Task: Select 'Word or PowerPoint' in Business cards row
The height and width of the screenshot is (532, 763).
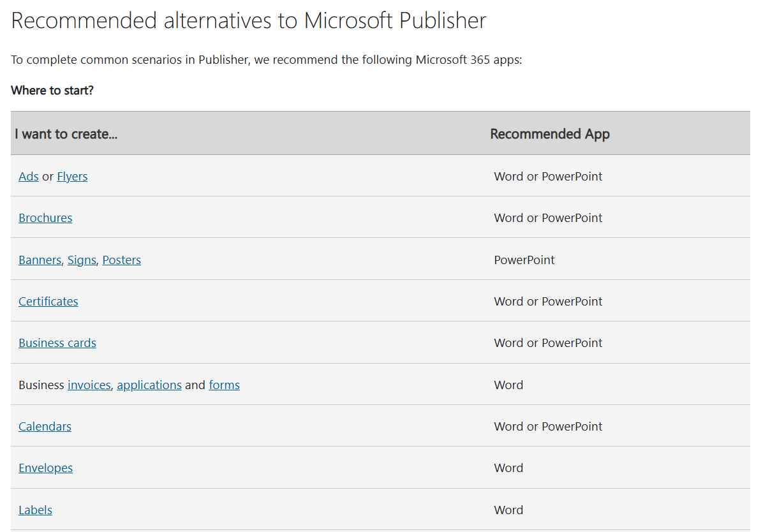Action: click(x=548, y=343)
